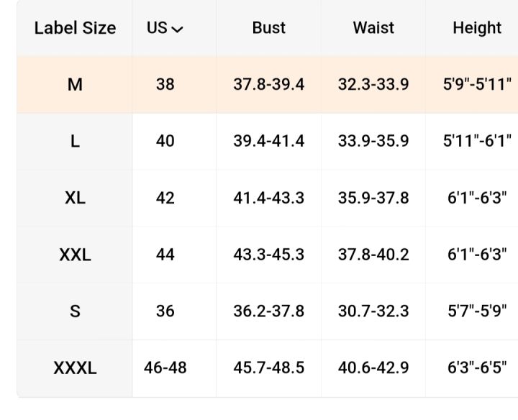Click the US size 38 cell
This screenshot has width=518, height=420.
point(165,85)
